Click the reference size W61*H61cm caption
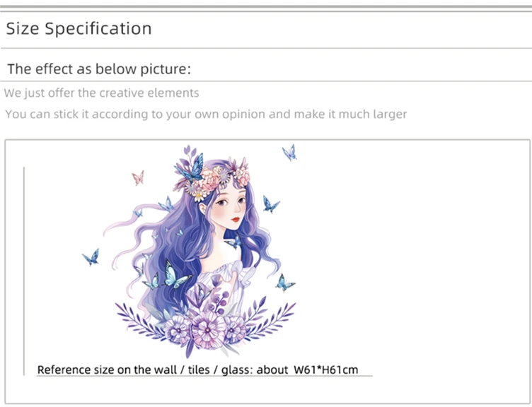The image size is (532, 407). coord(198,370)
